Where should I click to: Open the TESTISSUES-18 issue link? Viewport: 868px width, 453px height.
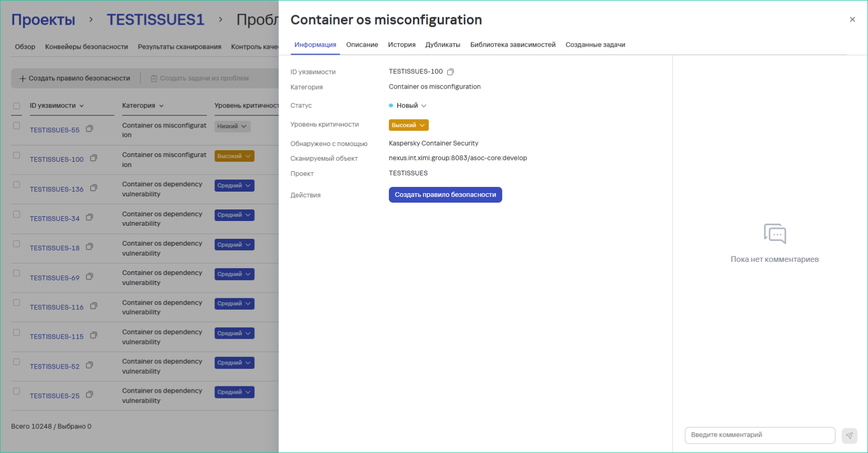(55, 248)
